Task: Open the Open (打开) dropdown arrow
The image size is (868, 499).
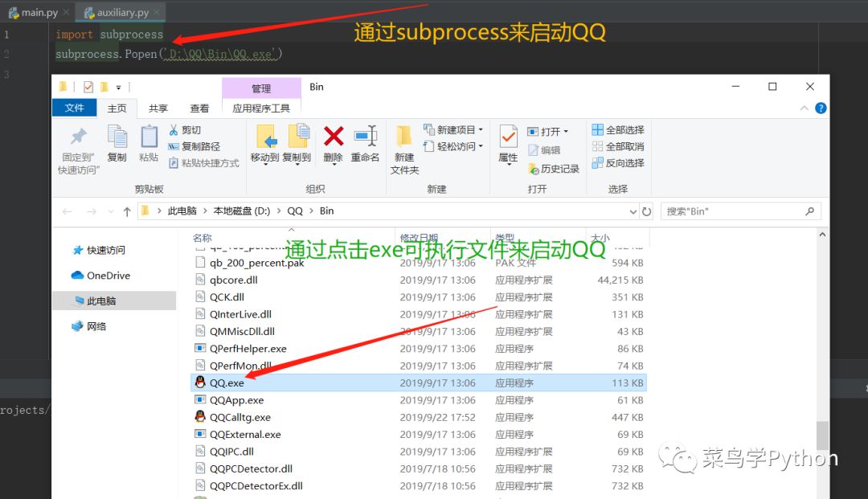Action: pos(566,132)
